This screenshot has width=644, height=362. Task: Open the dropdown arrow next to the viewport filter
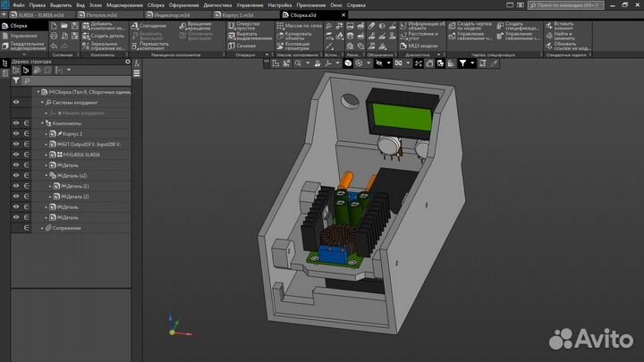point(472,63)
